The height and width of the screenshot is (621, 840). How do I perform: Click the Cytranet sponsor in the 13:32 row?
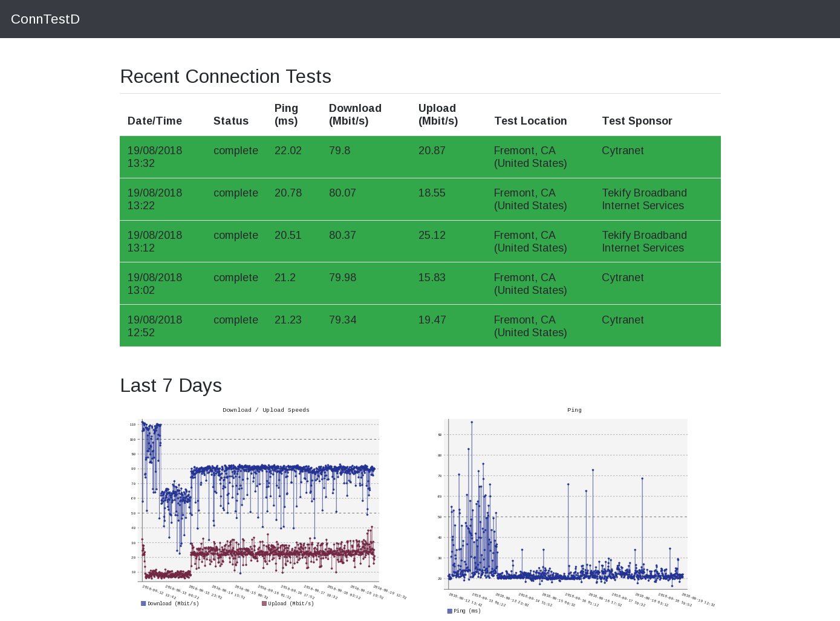tap(623, 151)
